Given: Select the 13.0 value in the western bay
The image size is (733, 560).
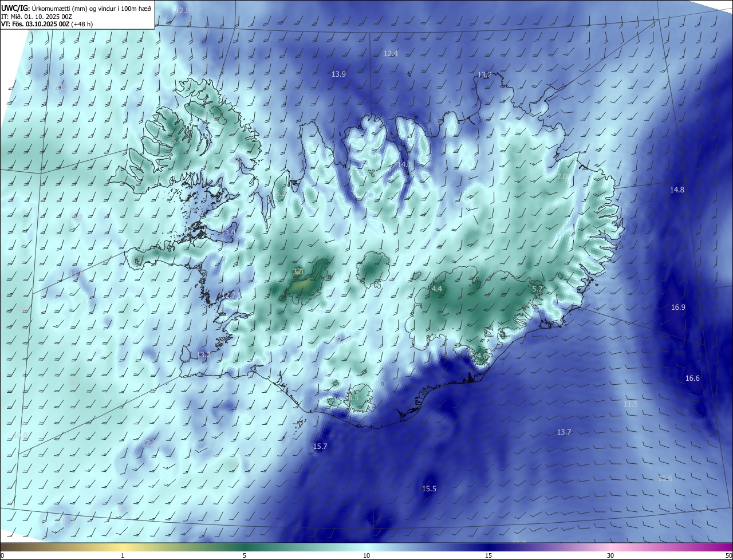Looking at the screenshot, I should [x=228, y=233].
